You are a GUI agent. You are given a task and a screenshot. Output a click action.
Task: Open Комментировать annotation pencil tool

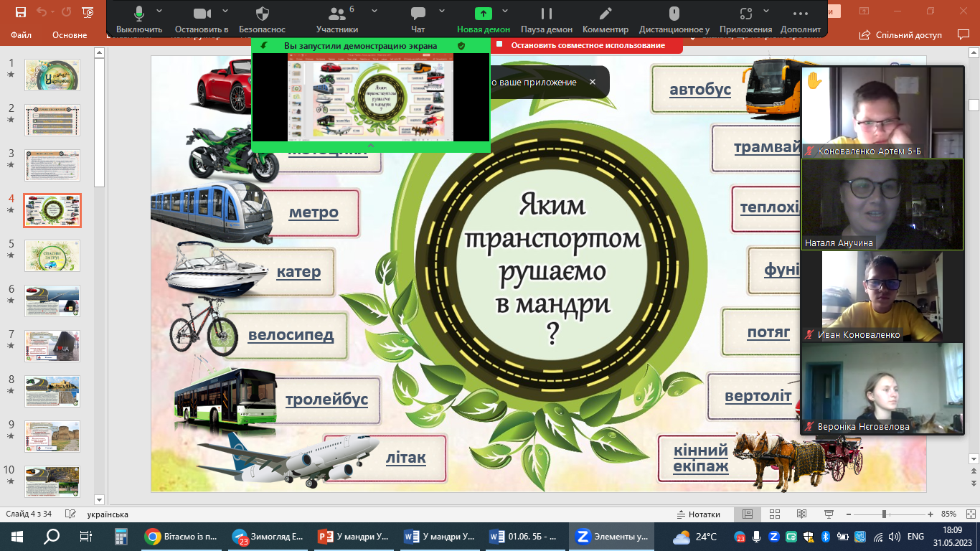606,19
